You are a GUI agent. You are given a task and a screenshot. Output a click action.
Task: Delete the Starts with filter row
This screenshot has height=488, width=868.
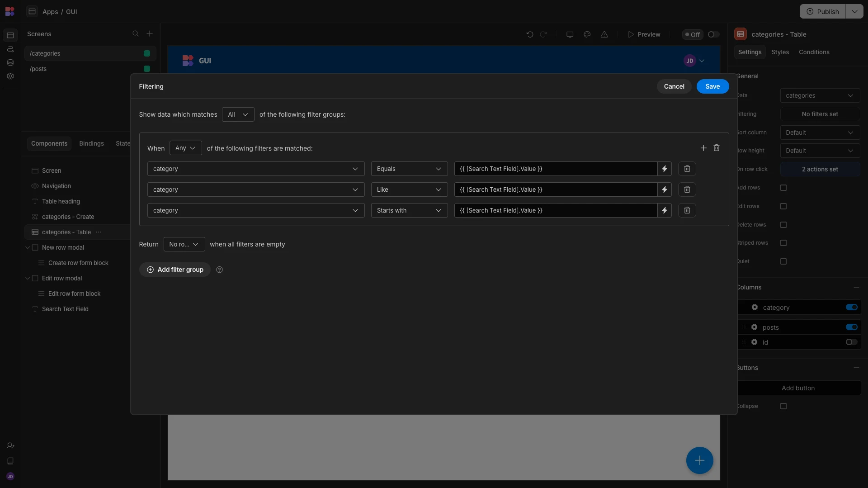(687, 210)
